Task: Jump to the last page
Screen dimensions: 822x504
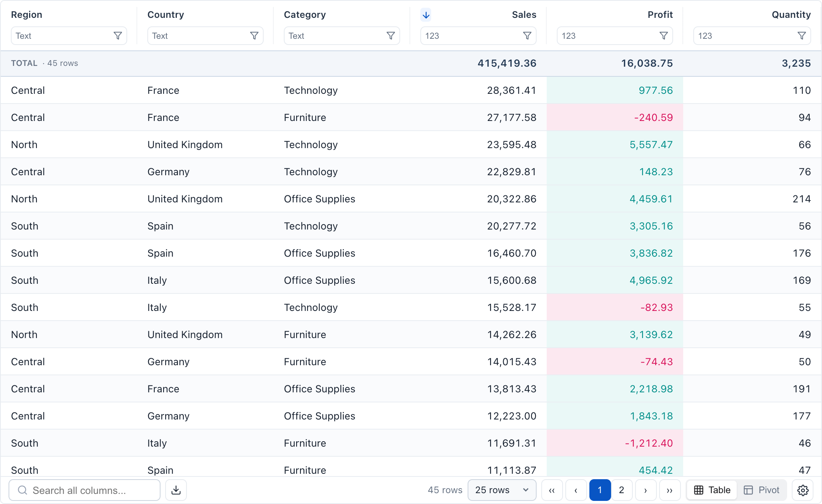Action: pyautogui.click(x=670, y=490)
